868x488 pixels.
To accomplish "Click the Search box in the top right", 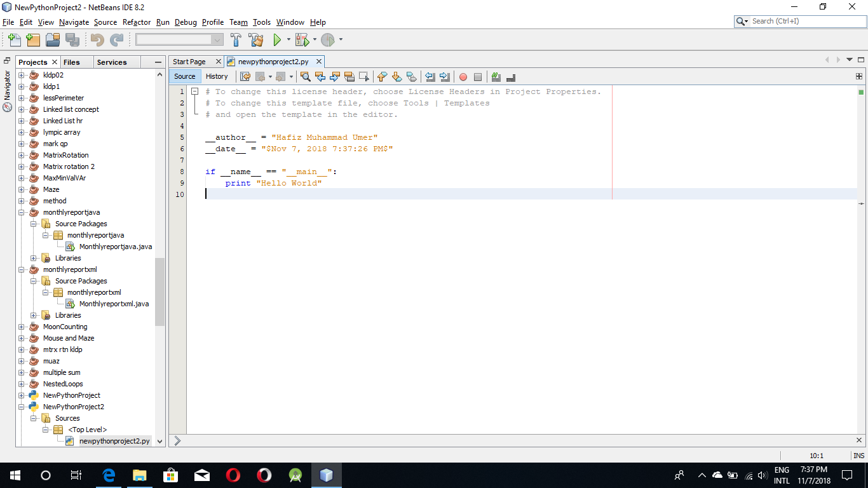I will tap(799, 21).
